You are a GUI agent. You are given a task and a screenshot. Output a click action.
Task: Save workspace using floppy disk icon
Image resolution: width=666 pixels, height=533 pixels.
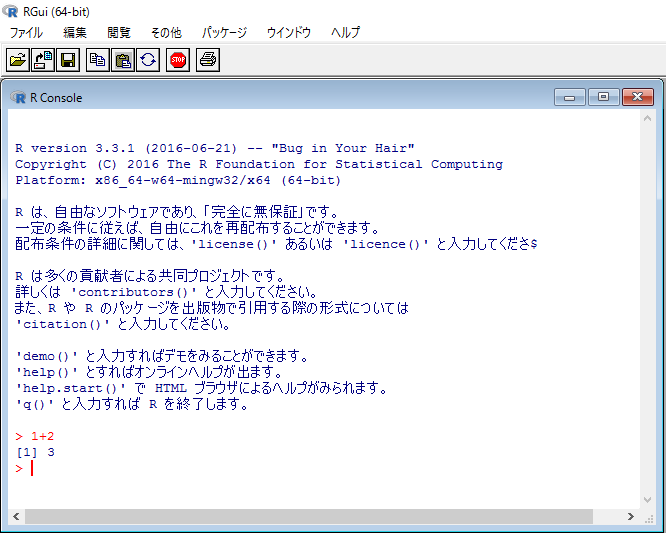[68, 60]
